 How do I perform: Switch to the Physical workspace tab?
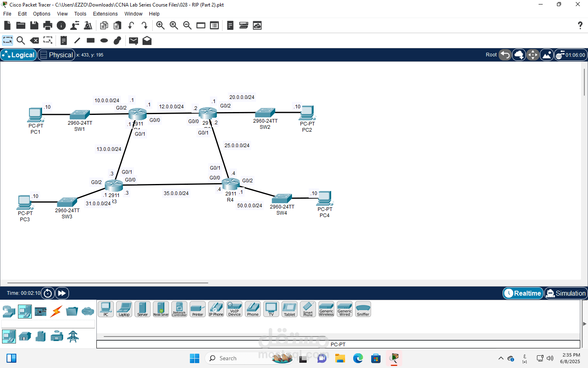coord(56,55)
